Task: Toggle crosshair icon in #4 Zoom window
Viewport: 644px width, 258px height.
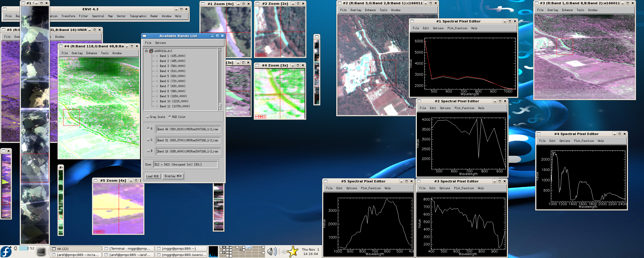Action: (264, 117)
